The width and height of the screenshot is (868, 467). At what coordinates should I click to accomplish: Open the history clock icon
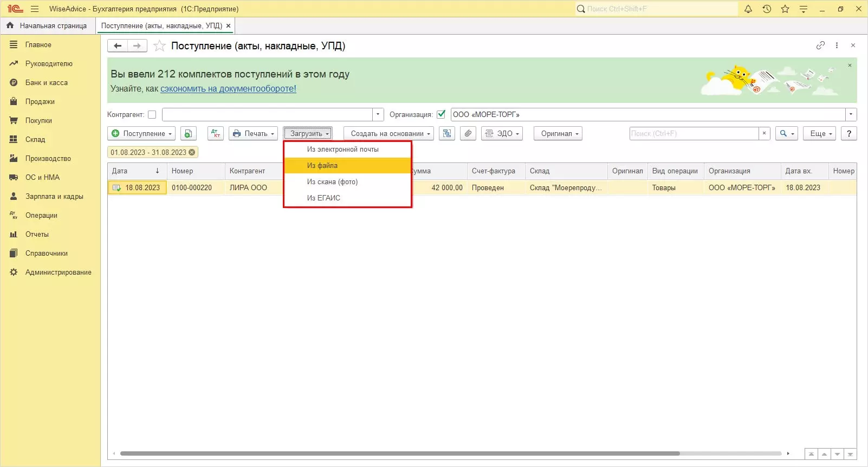(767, 9)
